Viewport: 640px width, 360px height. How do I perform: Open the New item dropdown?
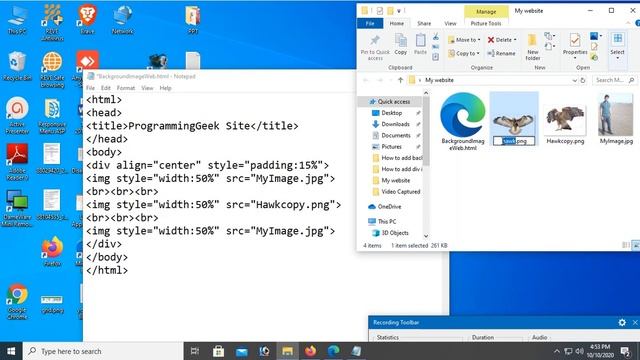550,36
